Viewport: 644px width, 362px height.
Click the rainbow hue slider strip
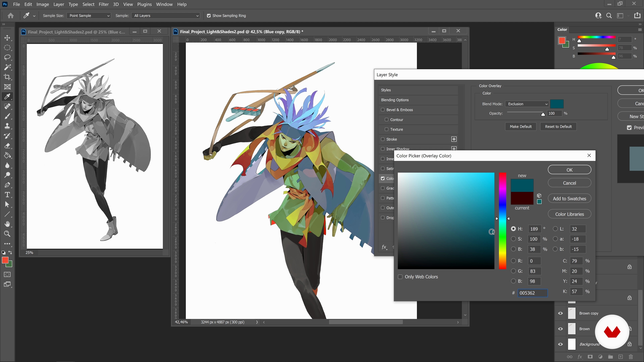(x=502, y=221)
